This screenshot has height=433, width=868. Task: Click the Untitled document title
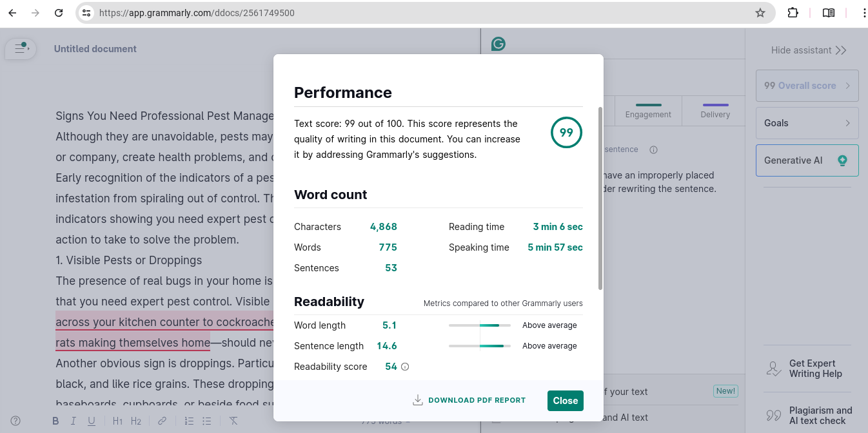pos(95,49)
